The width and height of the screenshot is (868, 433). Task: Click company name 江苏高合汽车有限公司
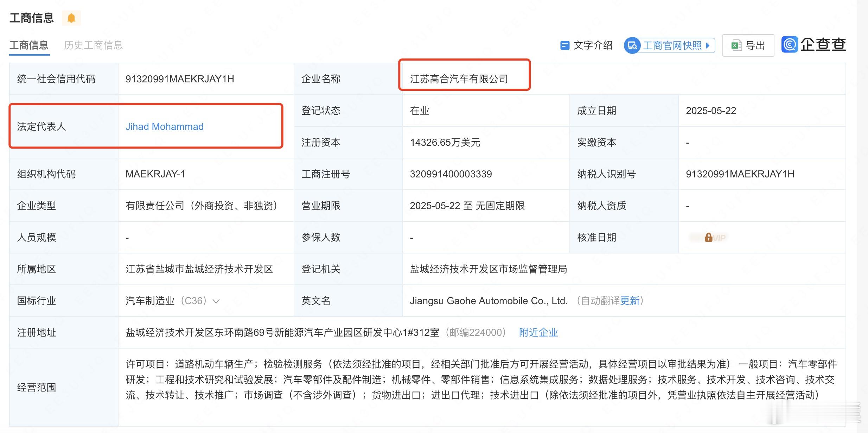[459, 79]
